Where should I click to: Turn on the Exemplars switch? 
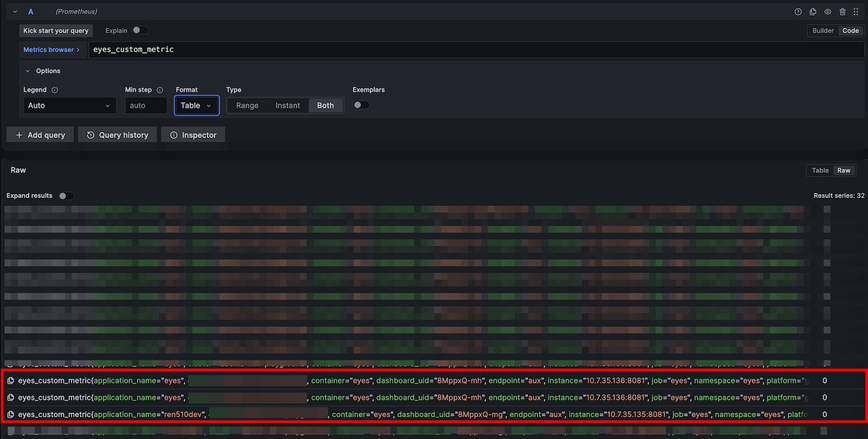[x=361, y=105]
